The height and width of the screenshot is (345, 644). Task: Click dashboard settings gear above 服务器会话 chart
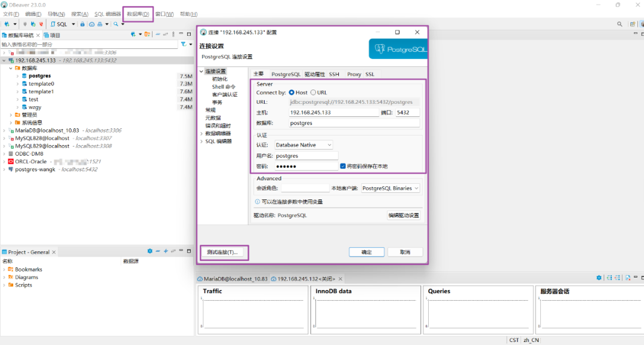[x=599, y=278]
